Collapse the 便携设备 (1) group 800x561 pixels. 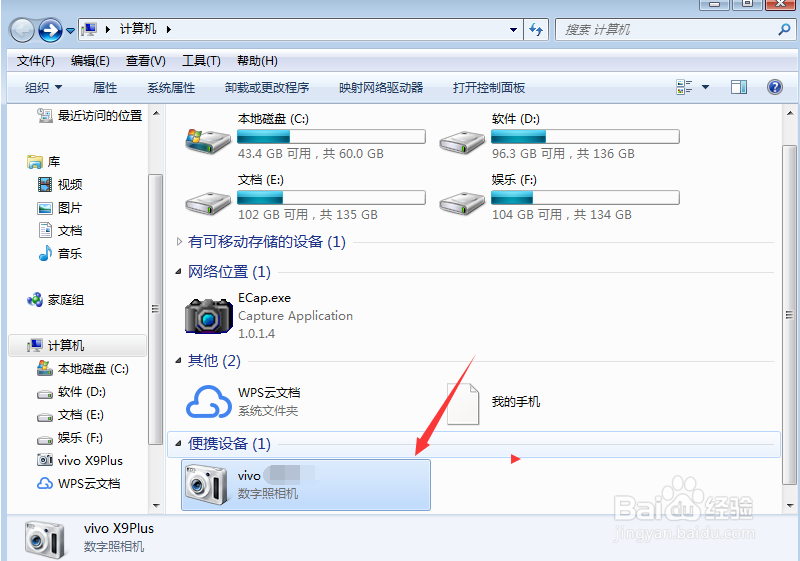click(x=178, y=444)
